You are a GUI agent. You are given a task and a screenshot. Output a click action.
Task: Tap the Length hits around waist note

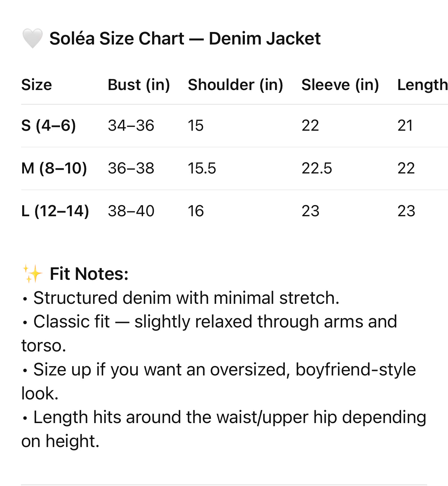click(229, 417)
